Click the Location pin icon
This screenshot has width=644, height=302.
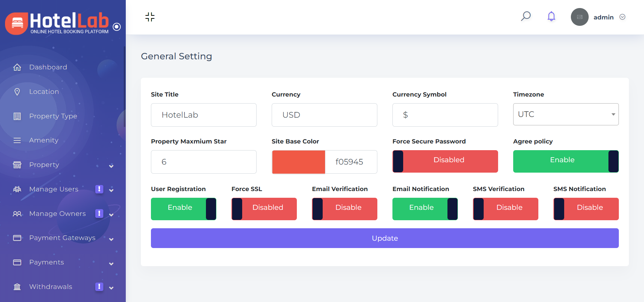[17, 92]
